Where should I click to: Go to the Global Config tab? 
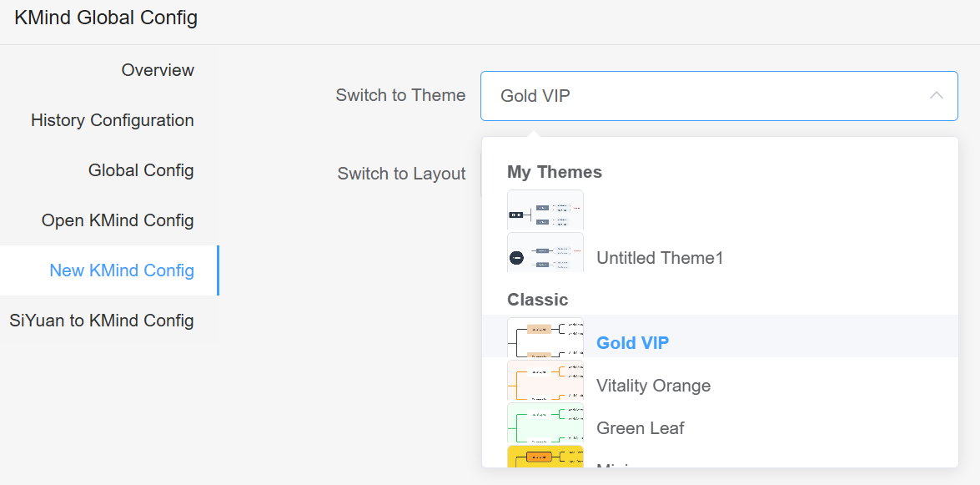coord(141,170)
